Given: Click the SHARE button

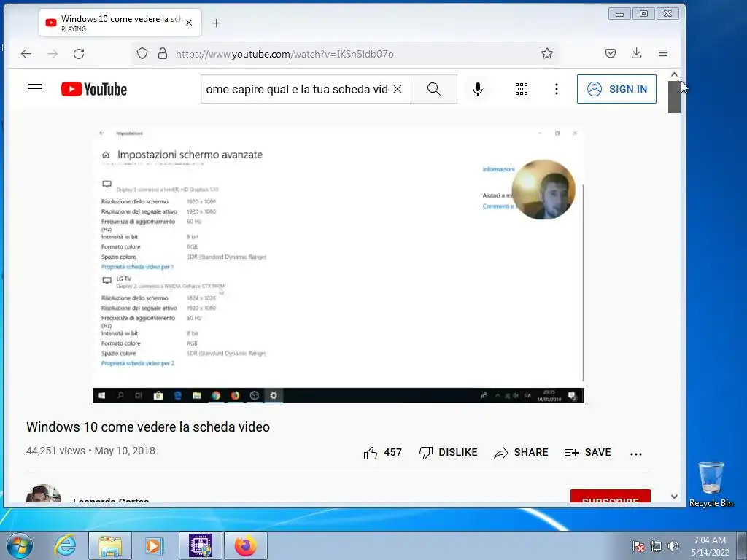Looking at the screenshot, I should (521, 452).
